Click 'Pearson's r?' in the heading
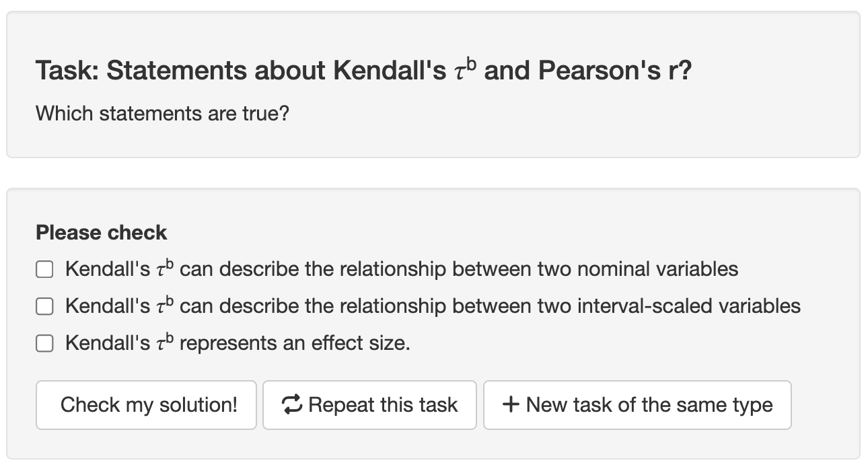The width and height of the screenshot is (868, 471). (614, 70)
